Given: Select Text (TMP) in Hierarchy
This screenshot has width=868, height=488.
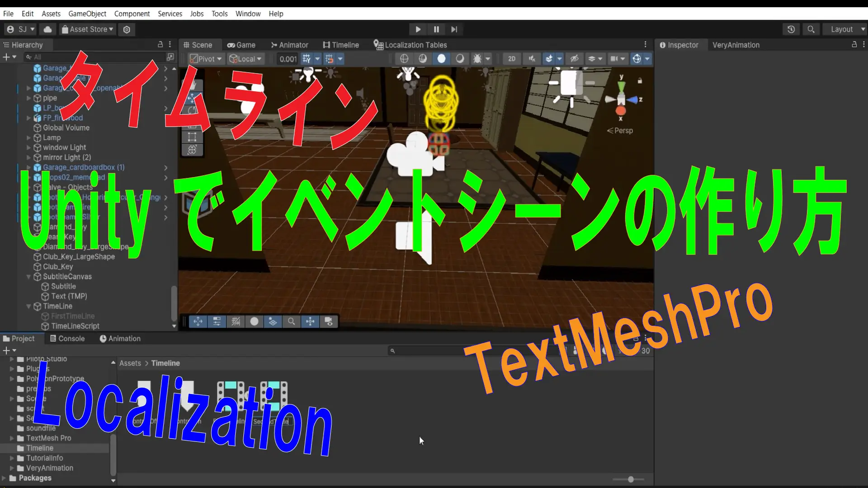Looking at the screenshot, I should [x=69, y=296].
